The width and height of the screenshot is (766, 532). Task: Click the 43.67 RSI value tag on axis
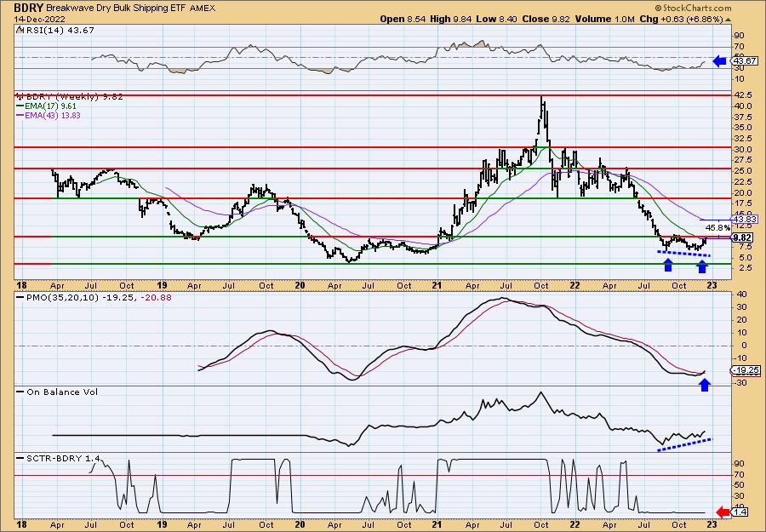[x=745, y=61]
